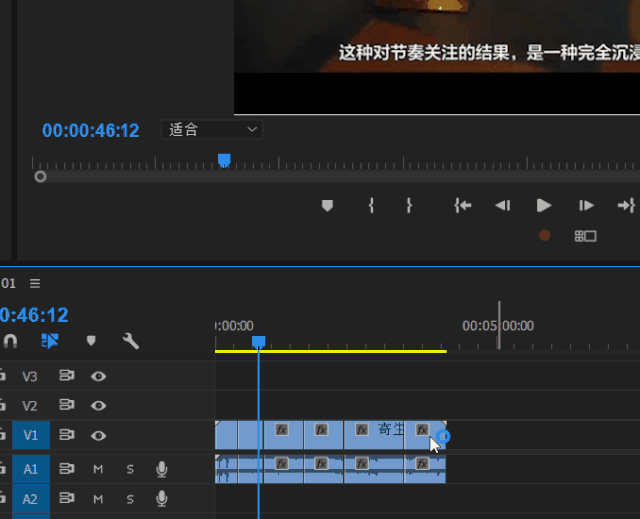Click the program monitor blue playhead
This screenshot has height=519, width=640.
coord(224,160)
